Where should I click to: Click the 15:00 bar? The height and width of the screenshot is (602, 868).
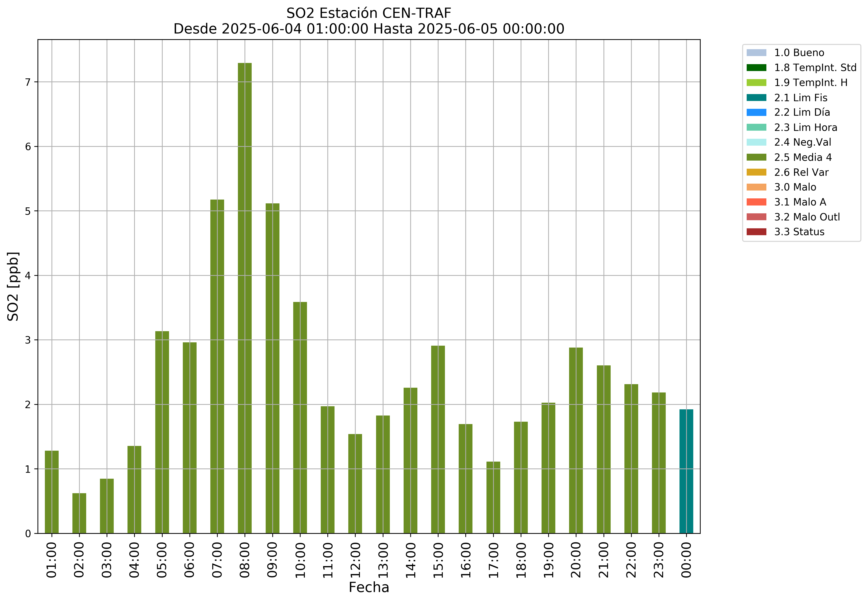pyautogui.click(x=438, y=440)
